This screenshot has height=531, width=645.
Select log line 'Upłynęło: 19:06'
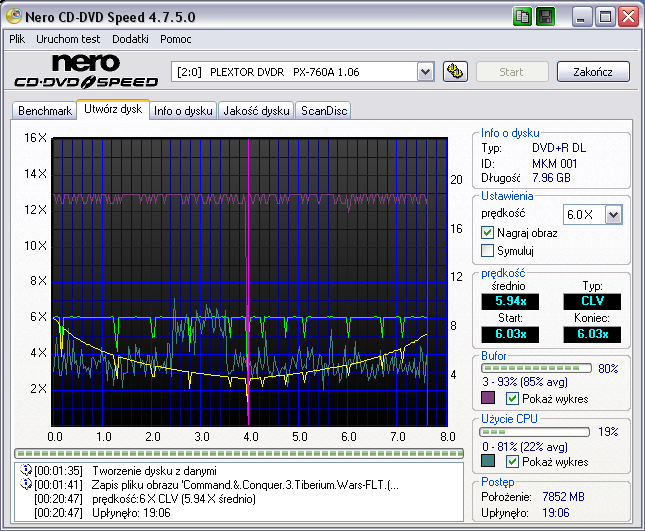(131, 513)
